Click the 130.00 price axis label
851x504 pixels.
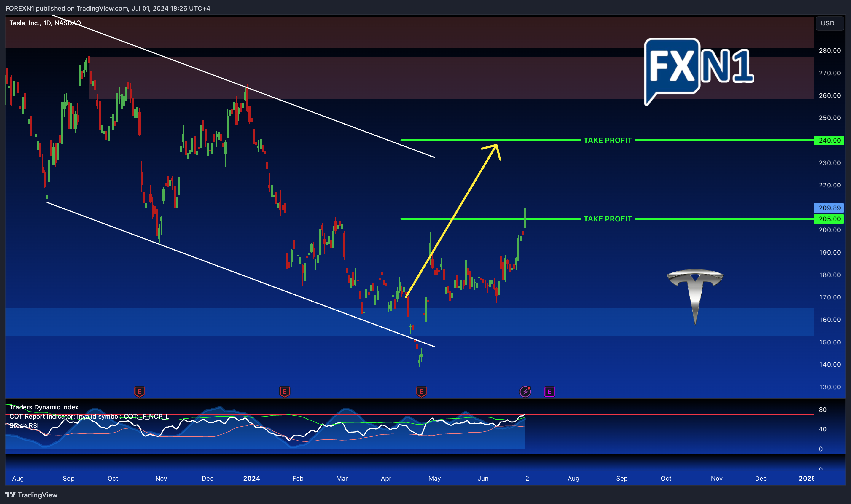tap(830, 387)
